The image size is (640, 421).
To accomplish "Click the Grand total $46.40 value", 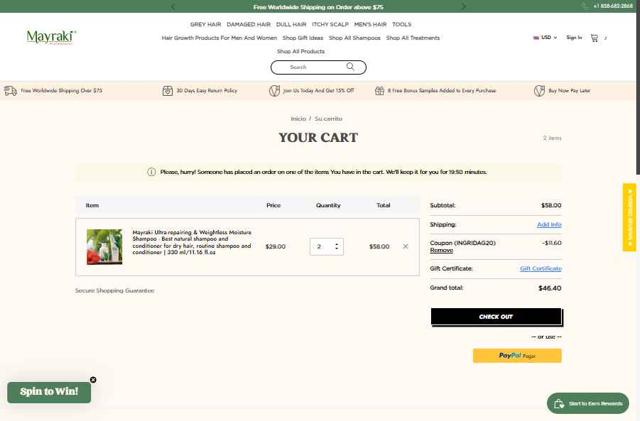I will (x=550, y=288).
